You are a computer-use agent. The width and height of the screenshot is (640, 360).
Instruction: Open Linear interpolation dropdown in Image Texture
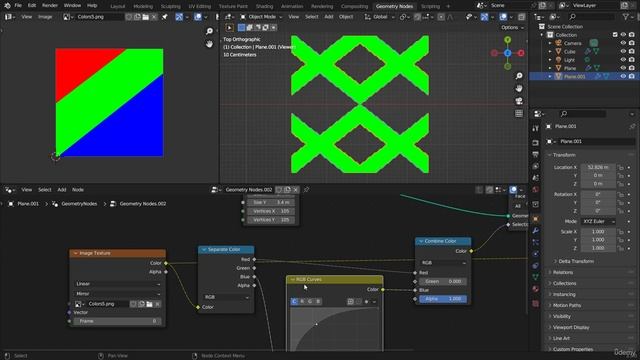click(118, 284)
